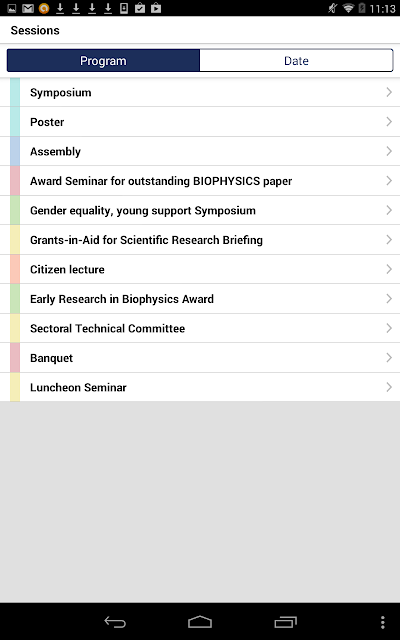This screenshot has height=640, width=400.
Task: Open the three-dot overflow menu icon
Action: (x=382, y=622)
